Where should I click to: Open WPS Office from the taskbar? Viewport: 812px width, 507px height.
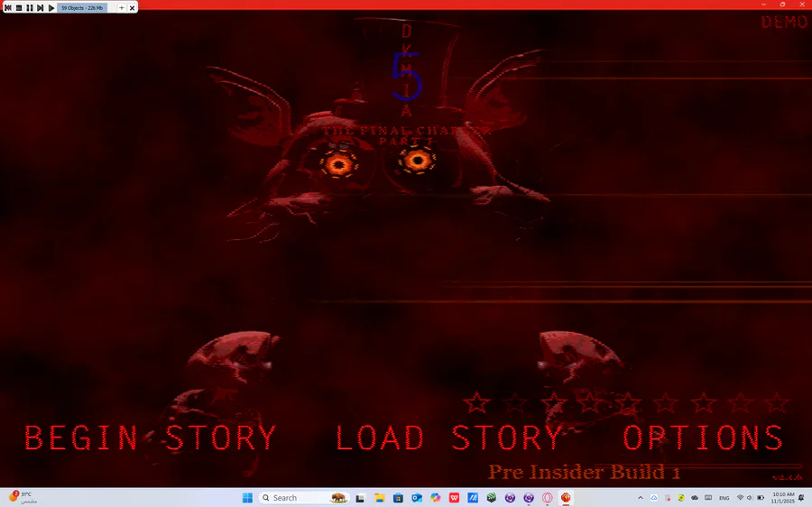(454, 498)
